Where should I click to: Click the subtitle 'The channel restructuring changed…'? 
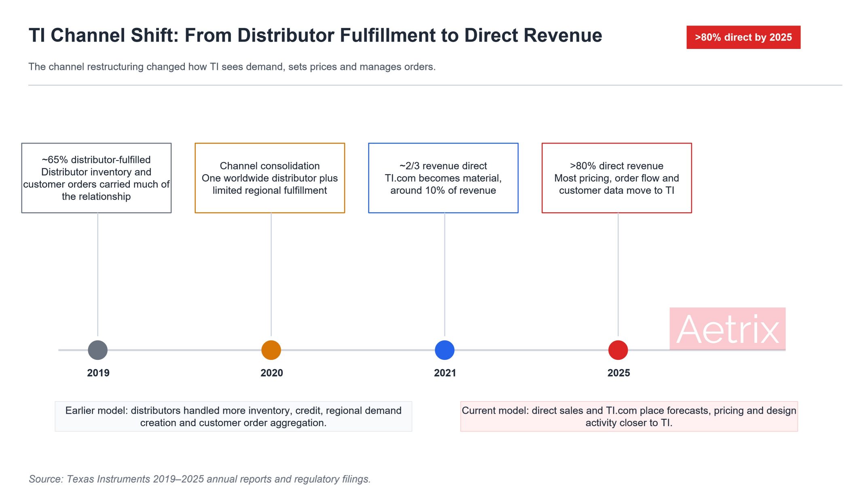click(x=232, y=67)
